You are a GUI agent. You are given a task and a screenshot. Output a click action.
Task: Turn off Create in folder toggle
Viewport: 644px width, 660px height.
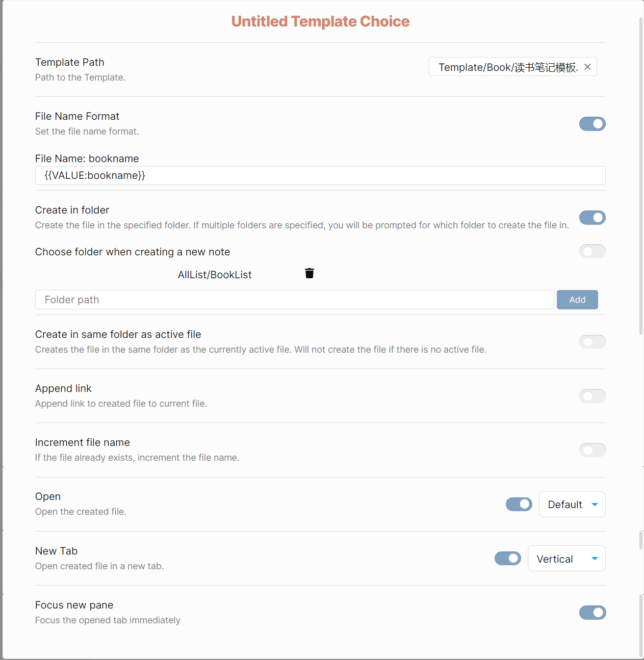[592, 218]
